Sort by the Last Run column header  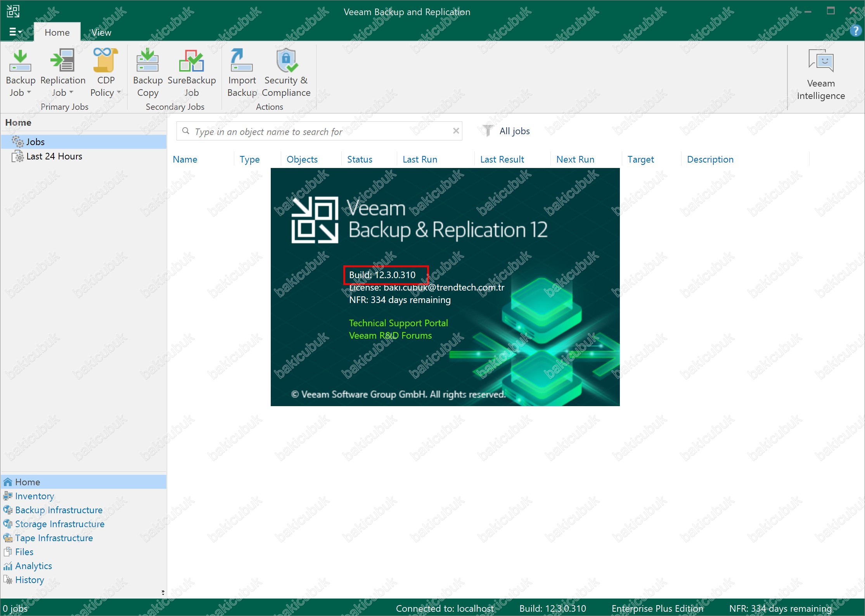pyautogui.click(x=420, y=159)
